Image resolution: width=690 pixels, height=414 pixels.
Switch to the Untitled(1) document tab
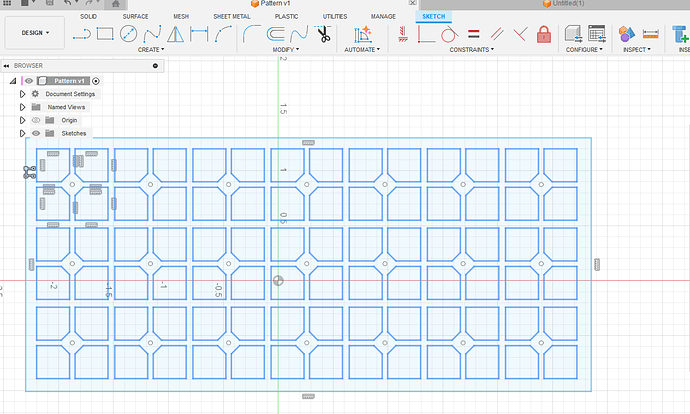tap(563, 4)
